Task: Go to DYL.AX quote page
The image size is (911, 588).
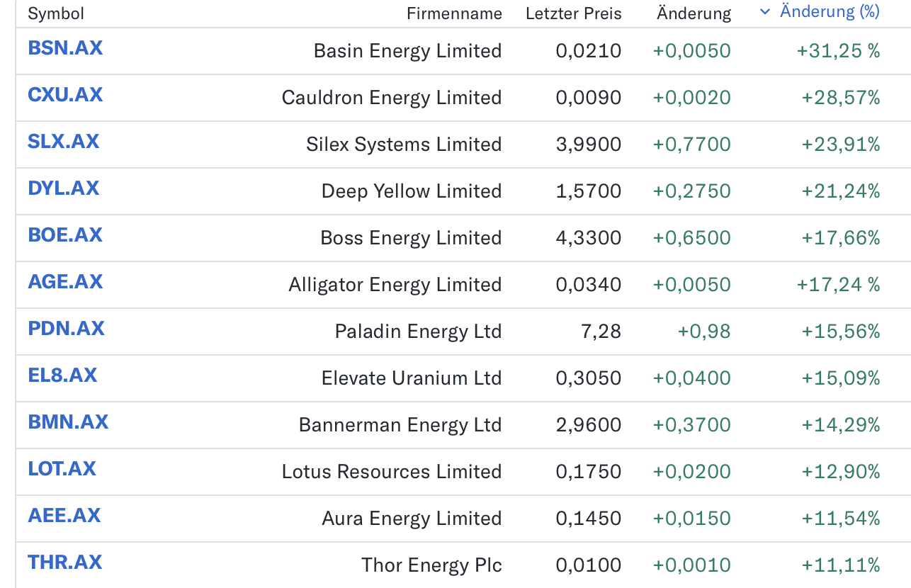Action: 64,188
